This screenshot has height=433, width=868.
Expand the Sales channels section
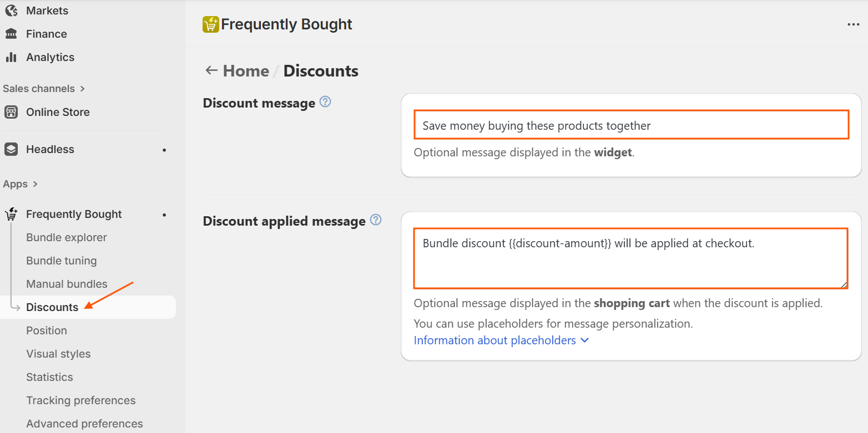[x=44, y=89]
